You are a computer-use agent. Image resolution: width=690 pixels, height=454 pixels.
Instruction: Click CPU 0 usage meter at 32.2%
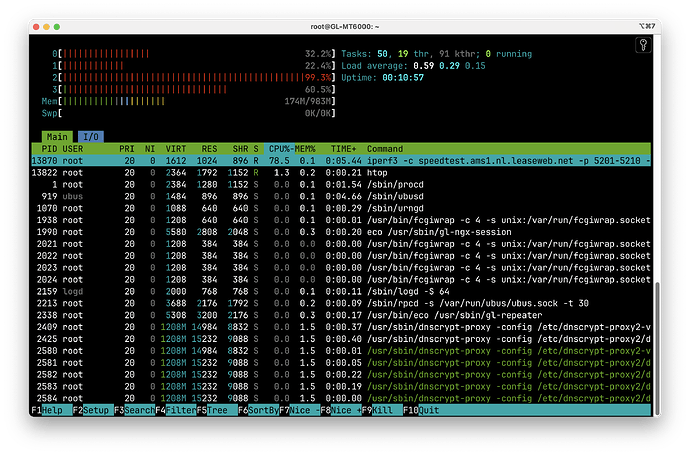point(194,54)
